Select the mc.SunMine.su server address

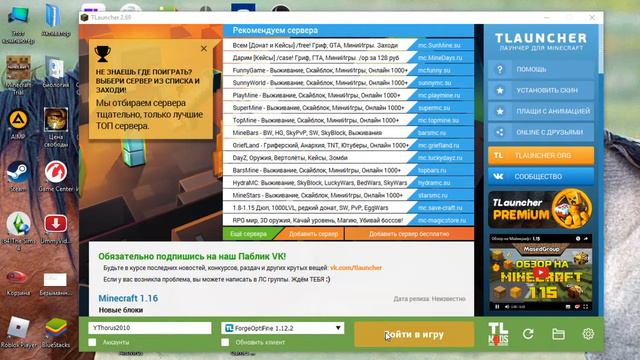pos(439,45)
